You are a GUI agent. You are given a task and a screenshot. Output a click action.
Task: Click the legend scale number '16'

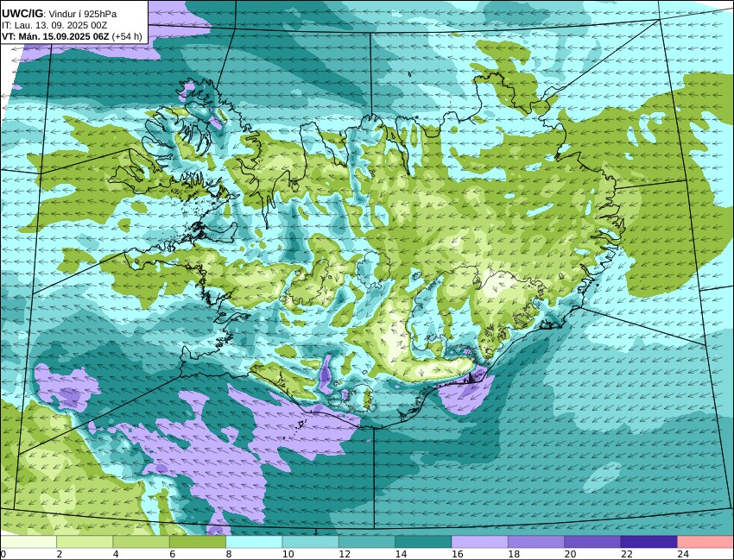coord(458,554)
